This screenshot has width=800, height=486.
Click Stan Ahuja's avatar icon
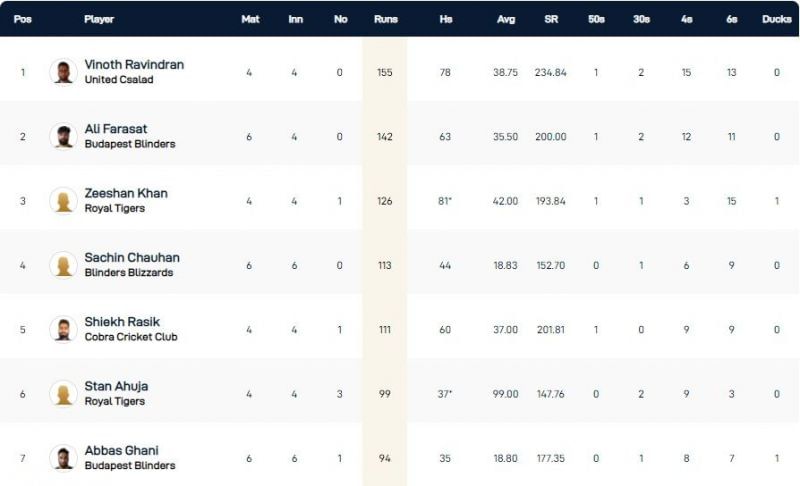coord(63,393)
